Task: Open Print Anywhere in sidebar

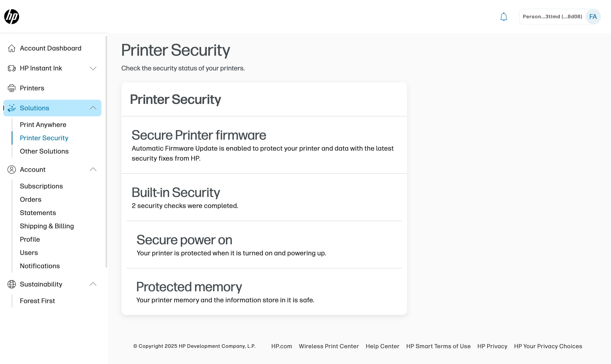Action: (x=43, y=125)
